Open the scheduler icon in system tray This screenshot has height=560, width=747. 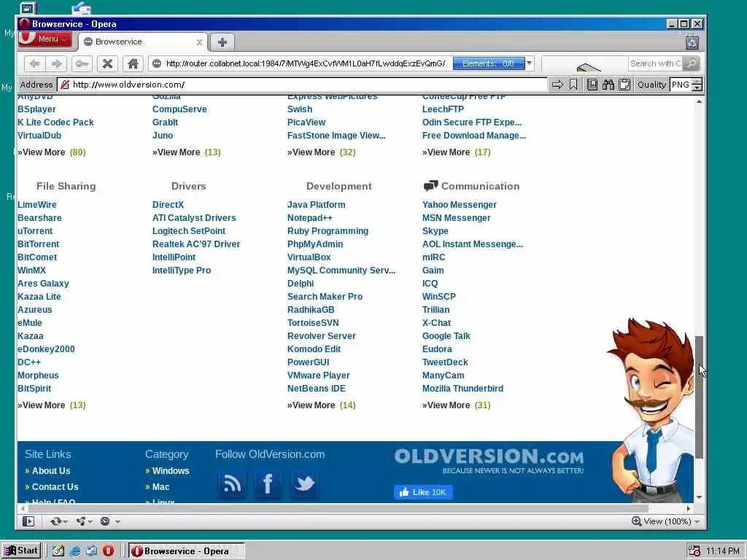point(694,551)
